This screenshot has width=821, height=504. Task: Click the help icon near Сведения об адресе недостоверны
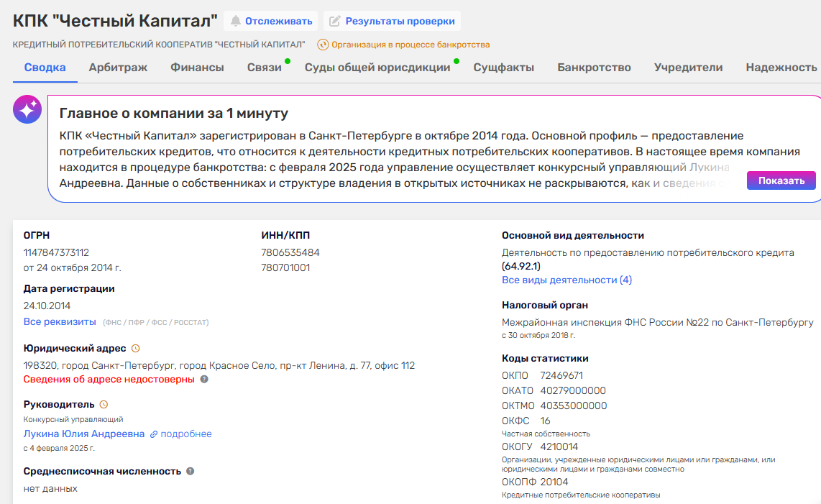(204, 380)
